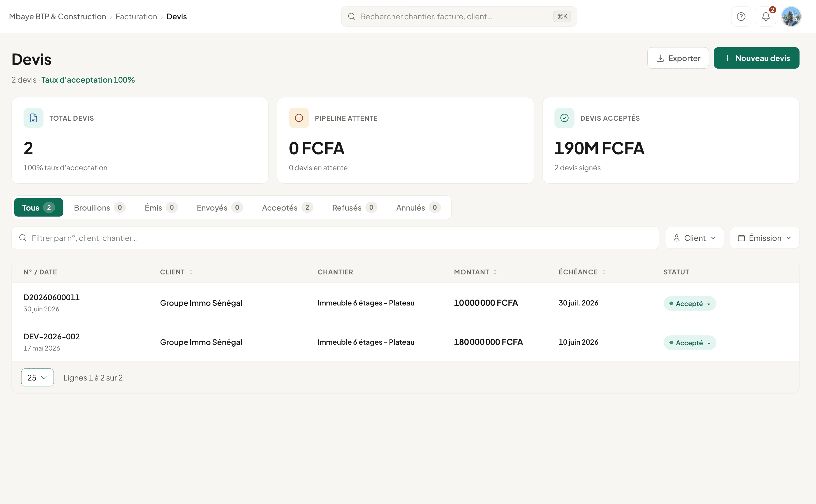Focus the Filtrer par n°, client field
Screen dimensions: 816x504
click(335, 238)
